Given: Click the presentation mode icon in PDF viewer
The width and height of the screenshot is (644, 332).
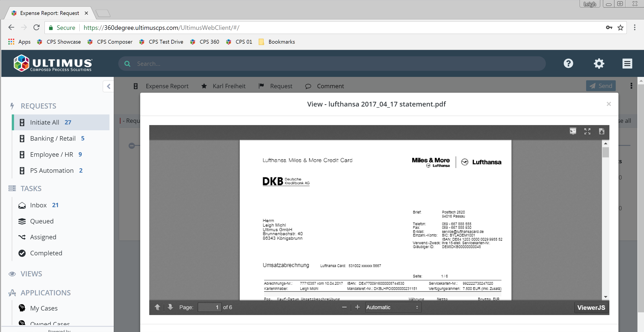Looking at the screenshot, I should click(x=573, y=131).
